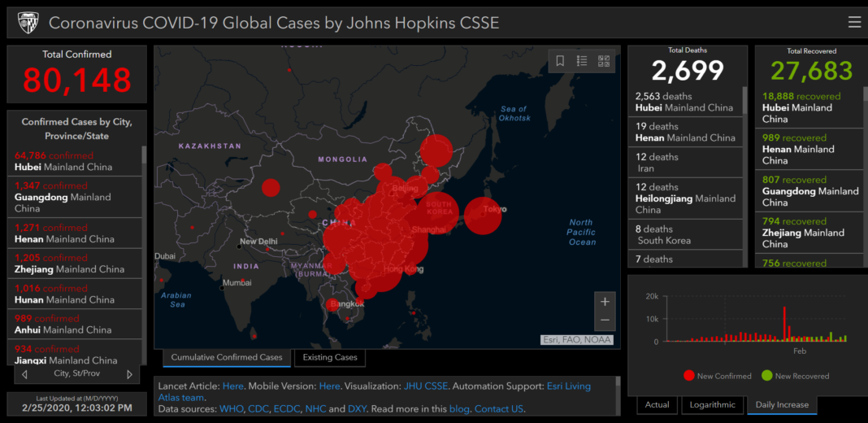The width and height of the screenshot is (868, 423).
Task: Select Guangdong 1,347 confirmed row
Action: click(74, 198)
